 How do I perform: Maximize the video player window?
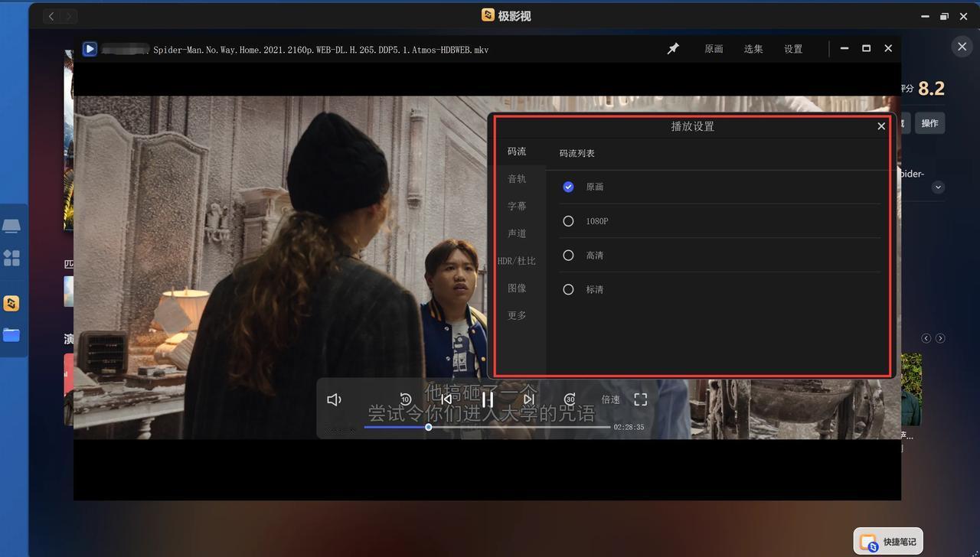866,48
